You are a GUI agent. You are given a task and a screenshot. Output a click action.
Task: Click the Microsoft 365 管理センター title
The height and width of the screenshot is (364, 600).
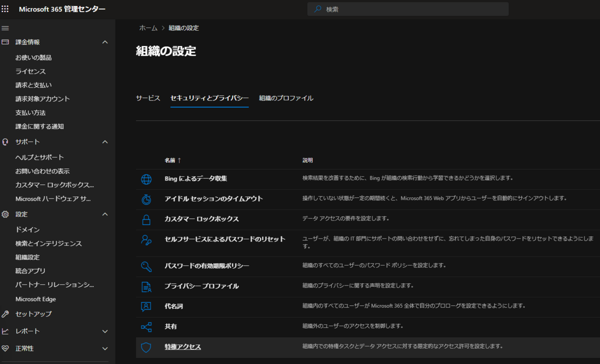coord(62,9)
